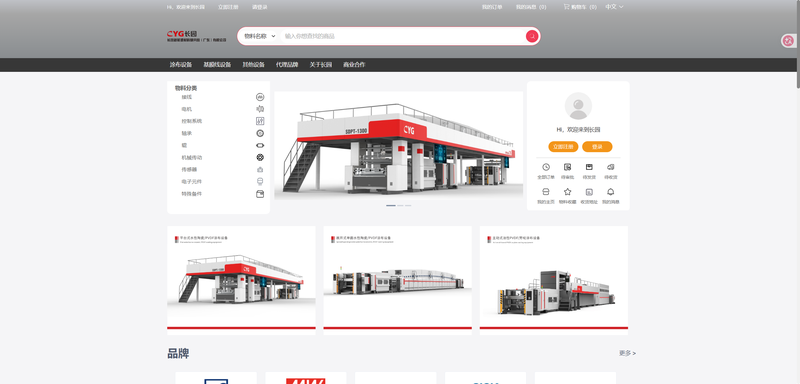
Task: Open the shopping cart icon (购物车)
Action: coord(566,7)
